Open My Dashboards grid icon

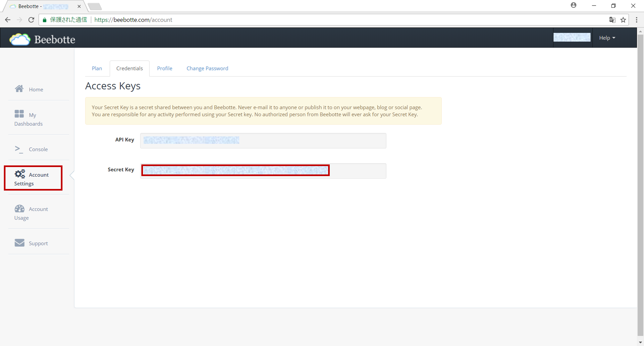(19, 114)
